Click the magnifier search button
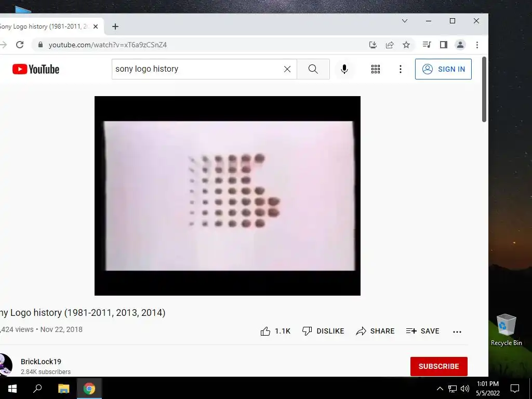 coord(313,69)
